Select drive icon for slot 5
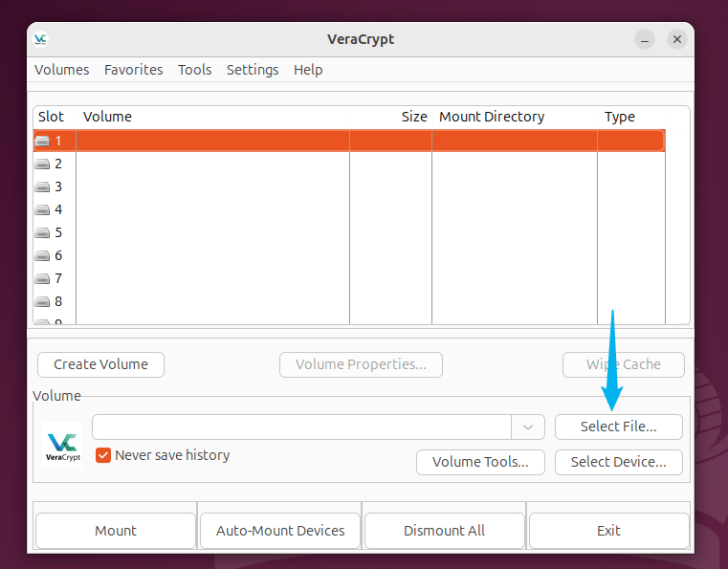 click(42, 232)
